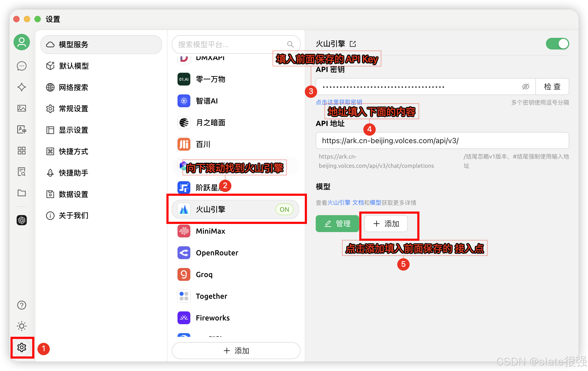
Task: Select 默认模型 settings menu item
Action: pos(74,66)
